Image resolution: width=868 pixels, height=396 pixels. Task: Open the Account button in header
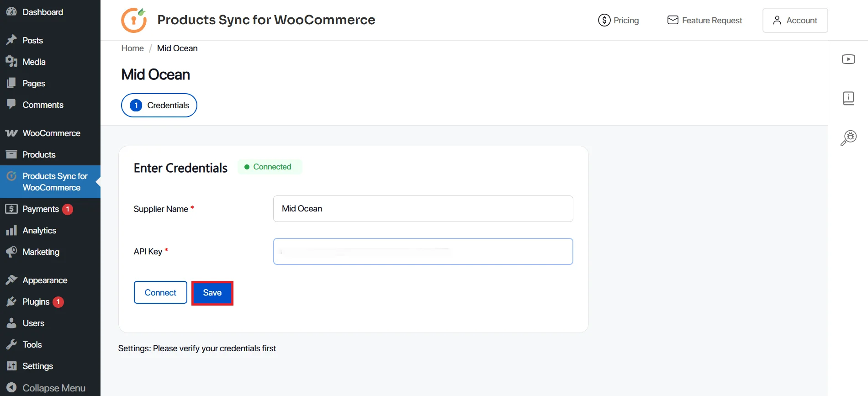click(795, 20)
